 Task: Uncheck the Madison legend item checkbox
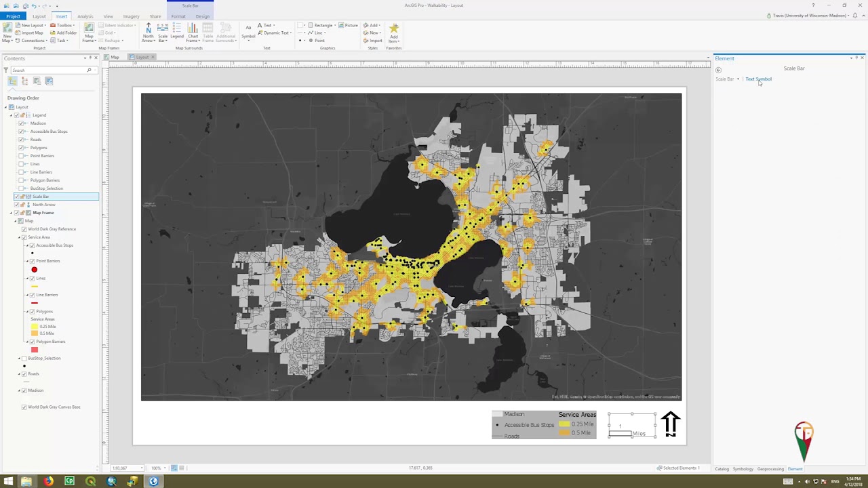[22, 123]
